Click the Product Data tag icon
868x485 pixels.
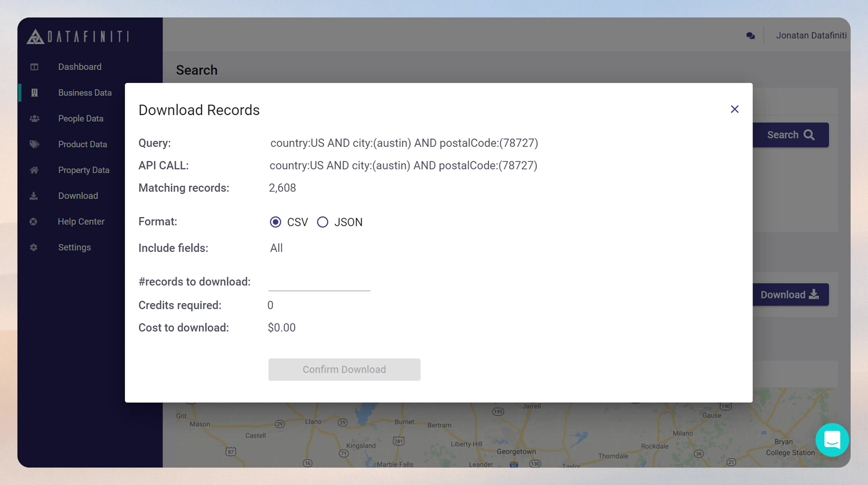(34, 144)
